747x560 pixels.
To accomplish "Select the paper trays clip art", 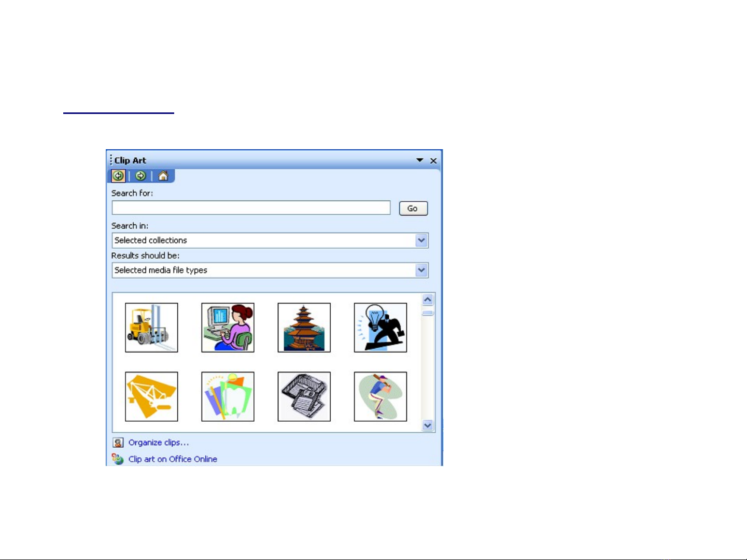I will tap(304, 397).
